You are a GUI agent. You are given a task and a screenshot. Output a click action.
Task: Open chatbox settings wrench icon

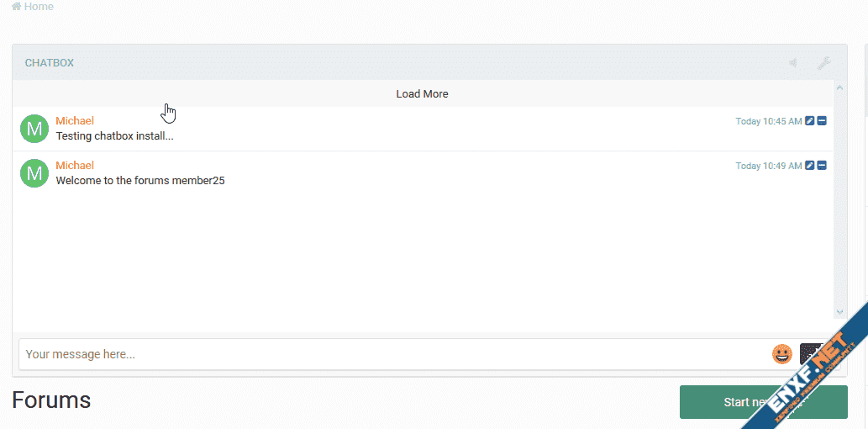[x=823, y=63]
